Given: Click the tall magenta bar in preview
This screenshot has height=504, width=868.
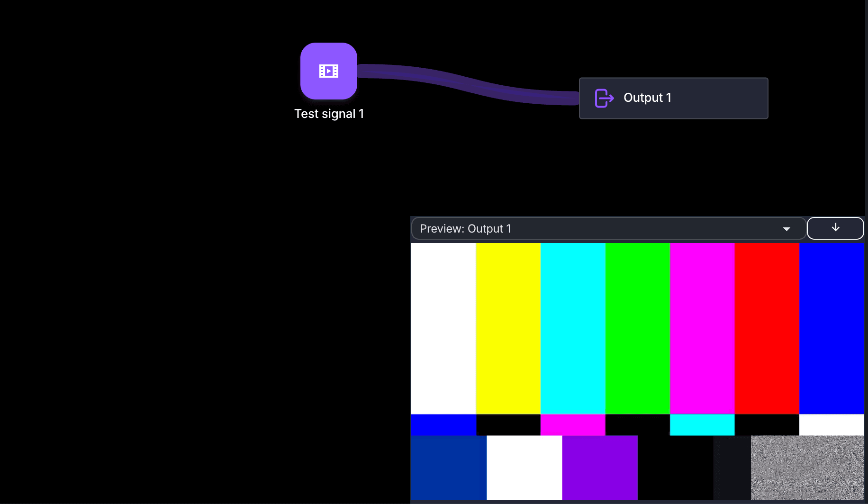Looking at the screenshot, I should [x=702, y=328].
